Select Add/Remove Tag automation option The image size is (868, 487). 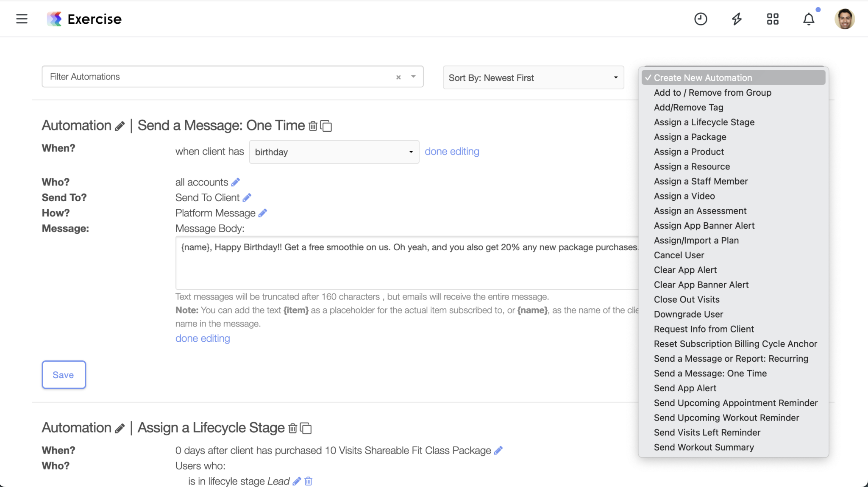(688, 107)
